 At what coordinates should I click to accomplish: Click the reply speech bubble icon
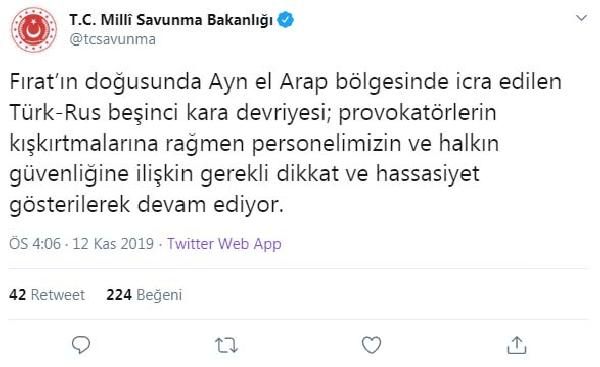click(x=81, y=345)
